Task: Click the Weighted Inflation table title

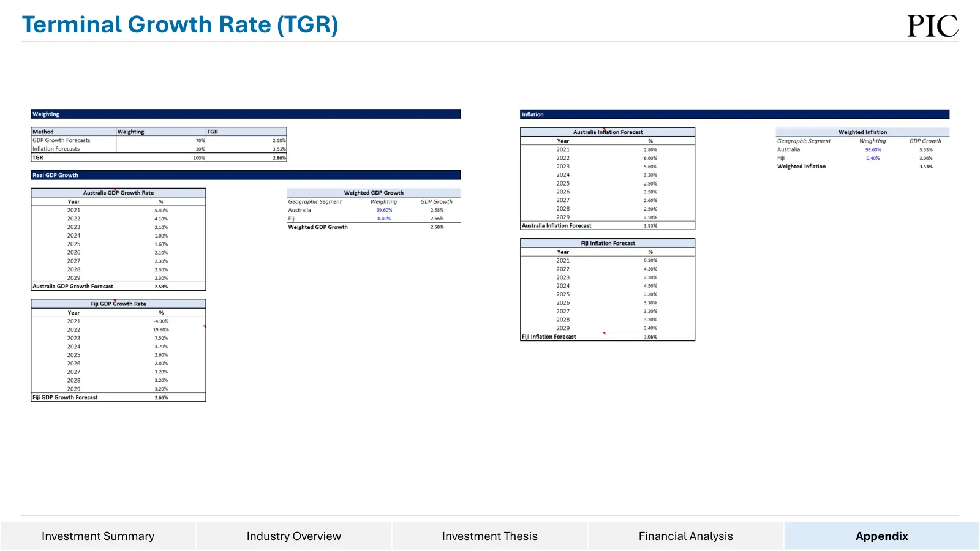Action: tap(862, 132)
